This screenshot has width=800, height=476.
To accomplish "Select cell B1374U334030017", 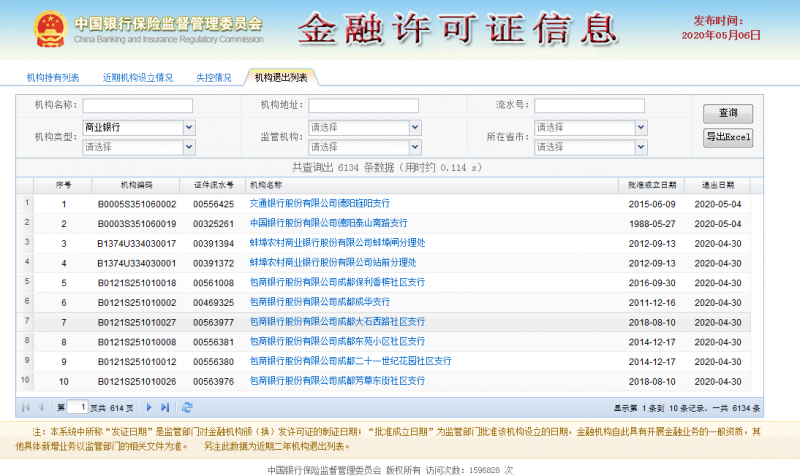I will [x=137, y=244].
